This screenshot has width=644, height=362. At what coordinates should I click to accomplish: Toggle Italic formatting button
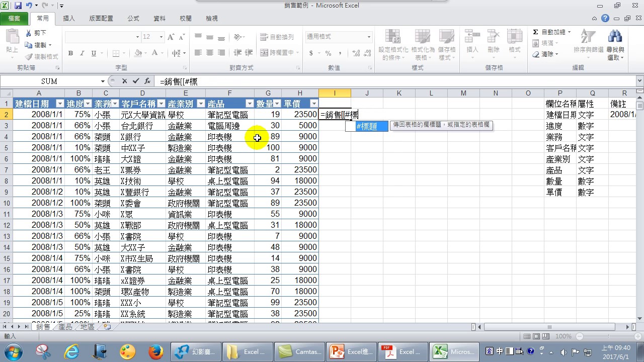(83, 53)
